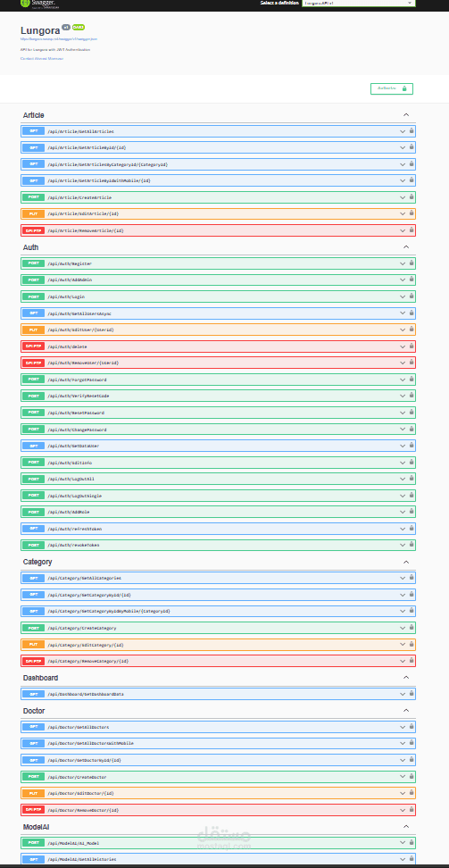Screen dimensions: 449x868
Task: Expand Auth EditUser endpoint with its chevron
Action: (x=403, y=330)
